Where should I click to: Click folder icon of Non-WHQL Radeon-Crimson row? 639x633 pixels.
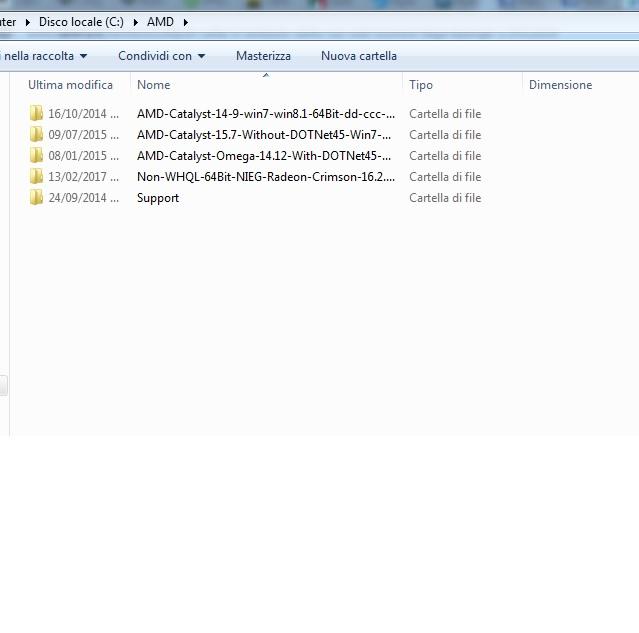(36, 176)
